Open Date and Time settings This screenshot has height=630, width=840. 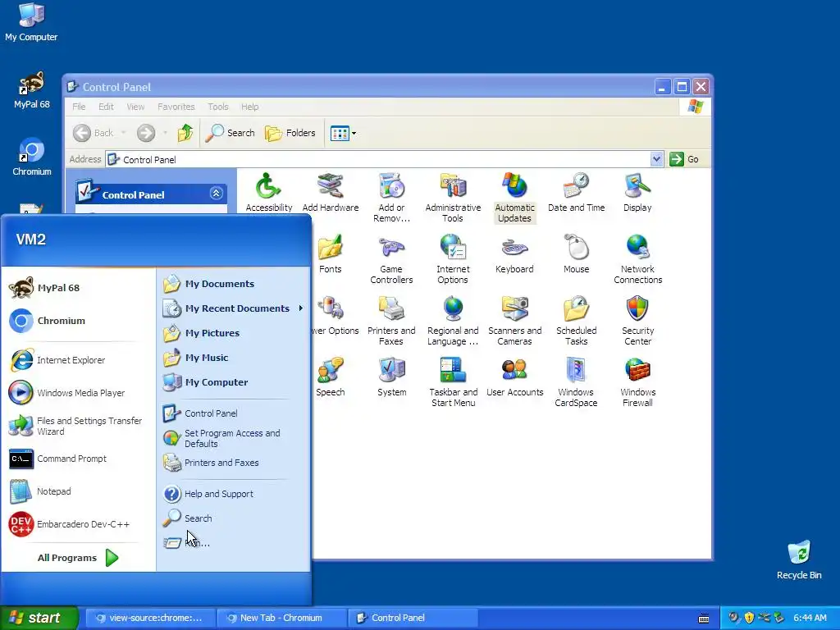click(x=576, y=193)
